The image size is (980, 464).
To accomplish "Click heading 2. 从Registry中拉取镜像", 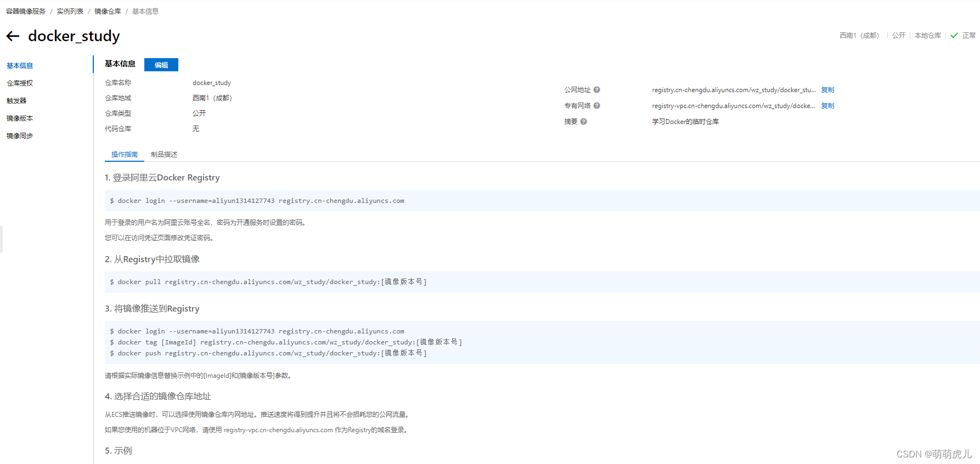I will pyautogui.click(x=152, y=259).
